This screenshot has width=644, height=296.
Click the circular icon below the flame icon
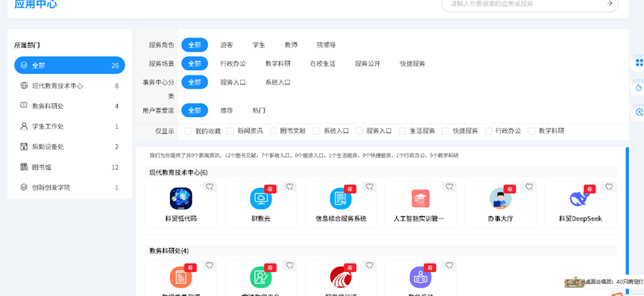[x=639, y=112]
